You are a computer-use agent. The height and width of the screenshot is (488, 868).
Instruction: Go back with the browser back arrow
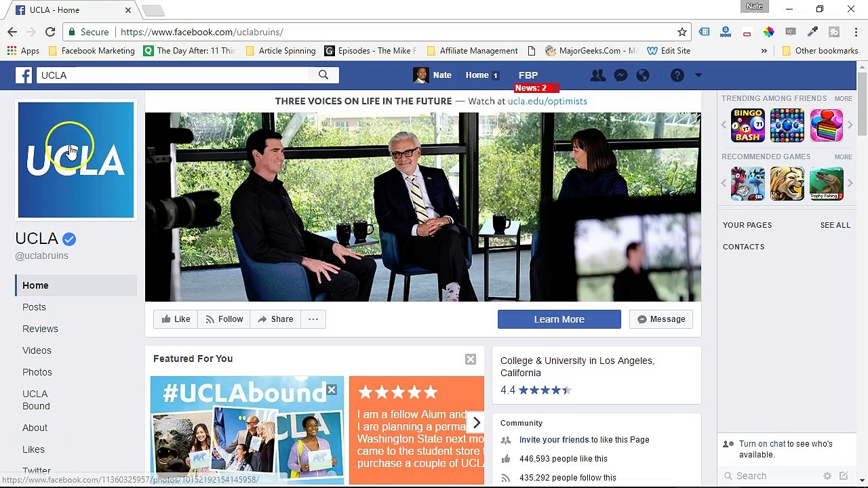(12, 32)
